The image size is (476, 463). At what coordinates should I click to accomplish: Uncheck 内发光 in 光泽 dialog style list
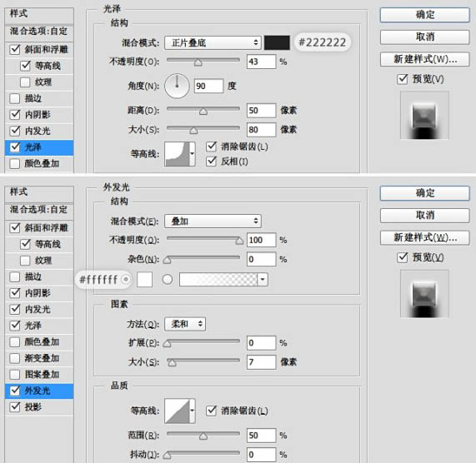pos(14,131)
